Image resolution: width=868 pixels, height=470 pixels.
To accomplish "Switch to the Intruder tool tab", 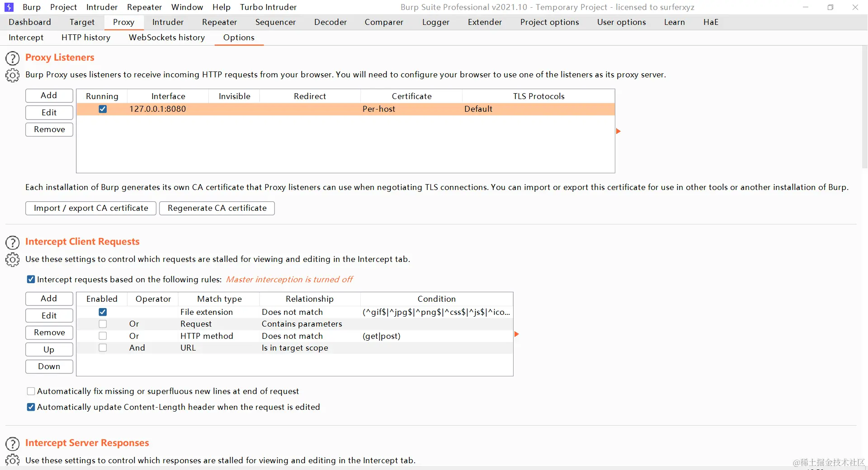I will tap(168, 22).
